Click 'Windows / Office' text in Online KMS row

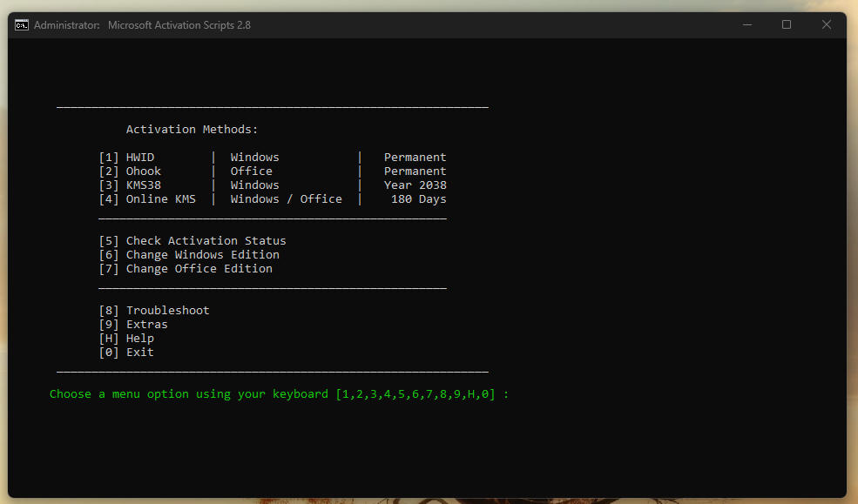287,199
